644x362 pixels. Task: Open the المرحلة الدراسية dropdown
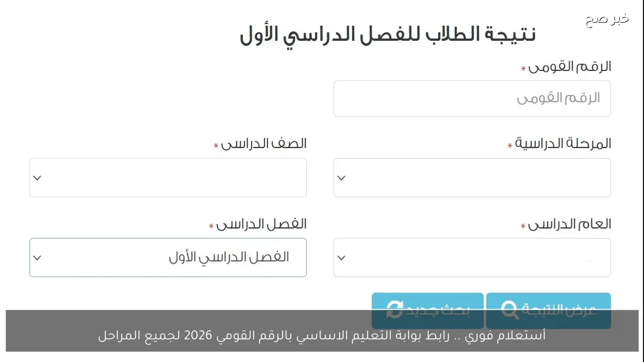coord(472,177)
